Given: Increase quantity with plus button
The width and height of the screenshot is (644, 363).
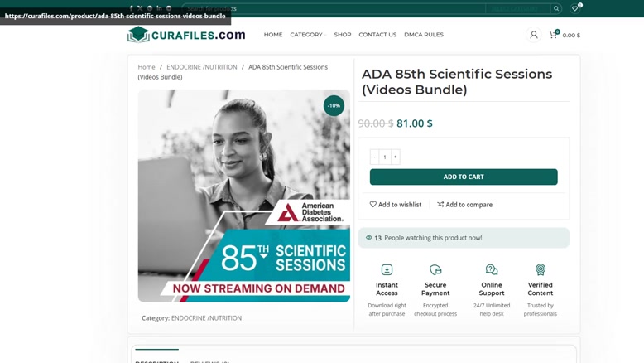Looking at the screenshot, I should [395, 157].
